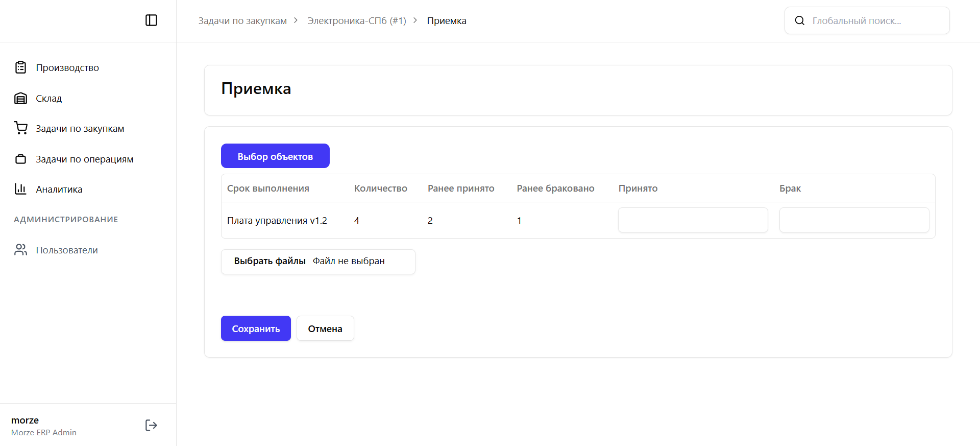Click the Отмена button
Screen dimensions: 980x446
(x=325, y=328)
